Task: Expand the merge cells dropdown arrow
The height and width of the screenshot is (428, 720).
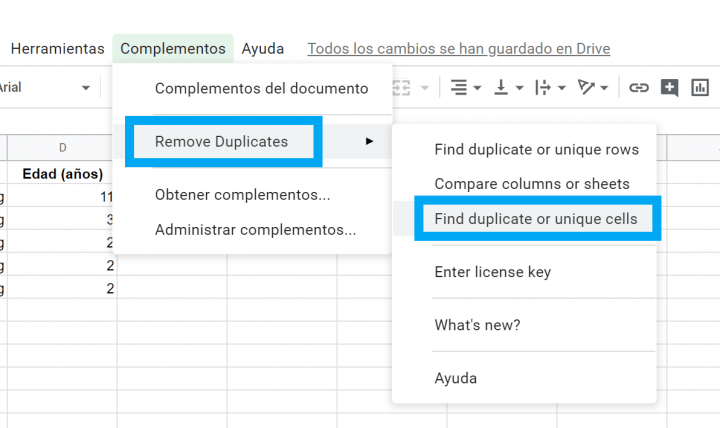Action: pos(425,88)
